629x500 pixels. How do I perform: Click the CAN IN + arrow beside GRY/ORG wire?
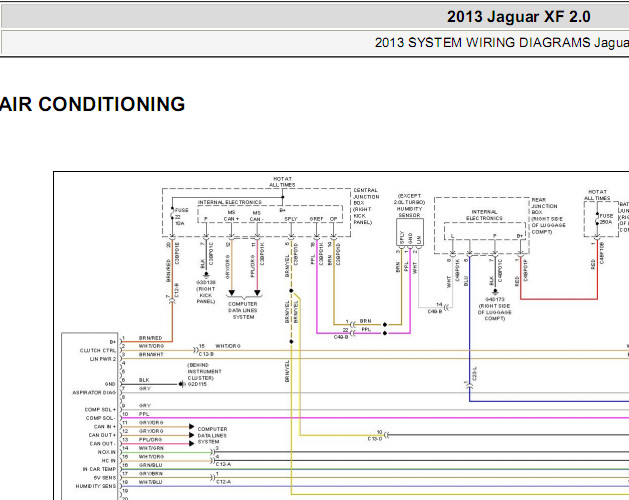coord(190,424)
